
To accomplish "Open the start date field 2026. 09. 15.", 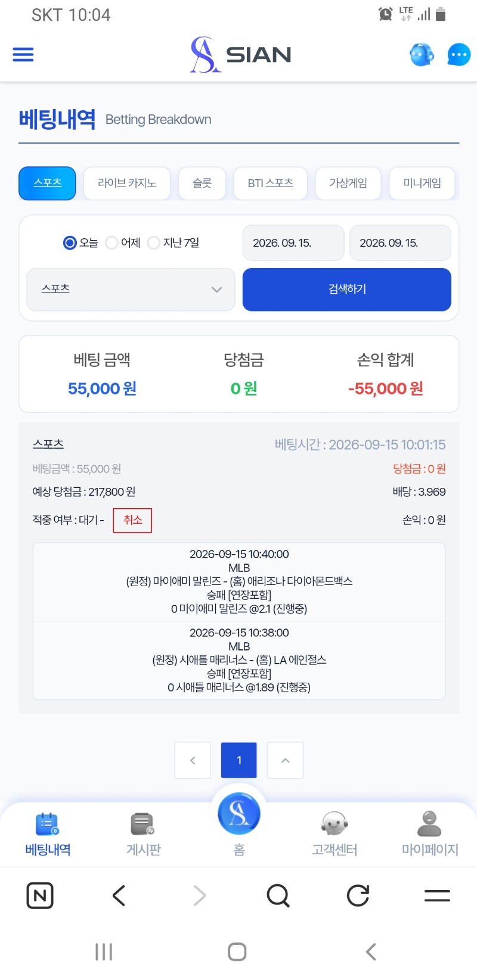I will [x=293, y=242].
